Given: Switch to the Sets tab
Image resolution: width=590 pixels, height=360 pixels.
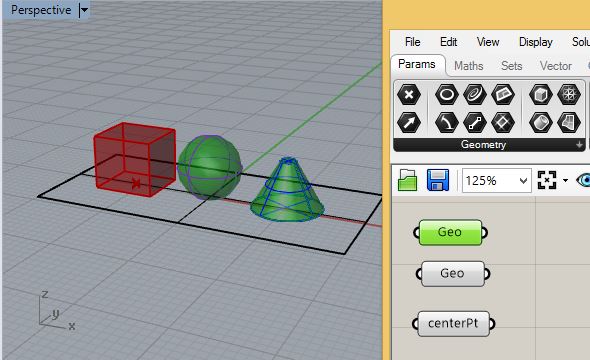Looking at the screenshot, I should 511,66.
